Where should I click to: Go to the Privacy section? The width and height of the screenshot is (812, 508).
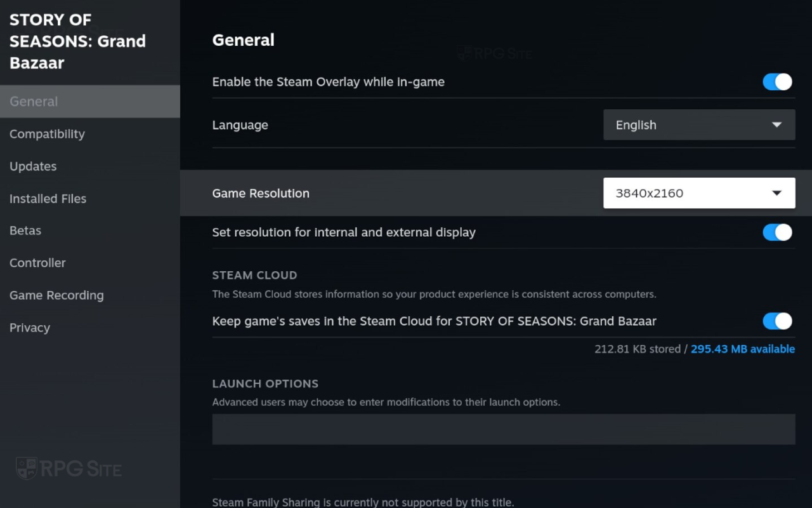[x=90, y=328]
